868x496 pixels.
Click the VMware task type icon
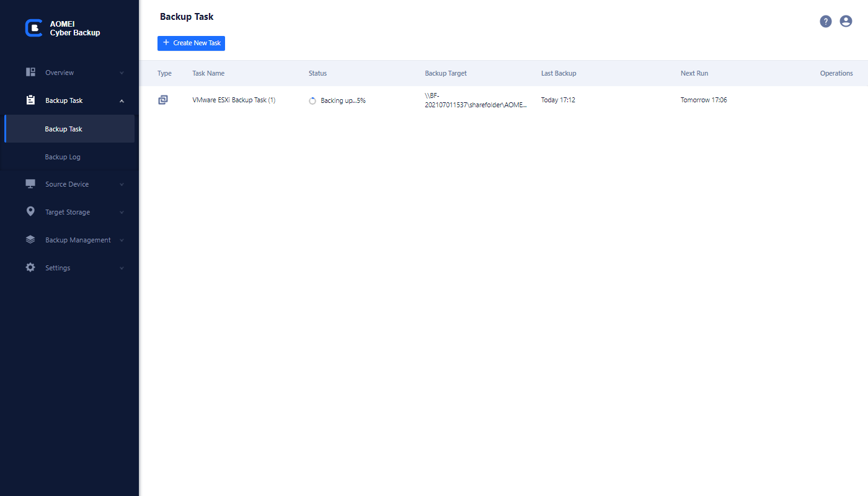click(163, 100)
